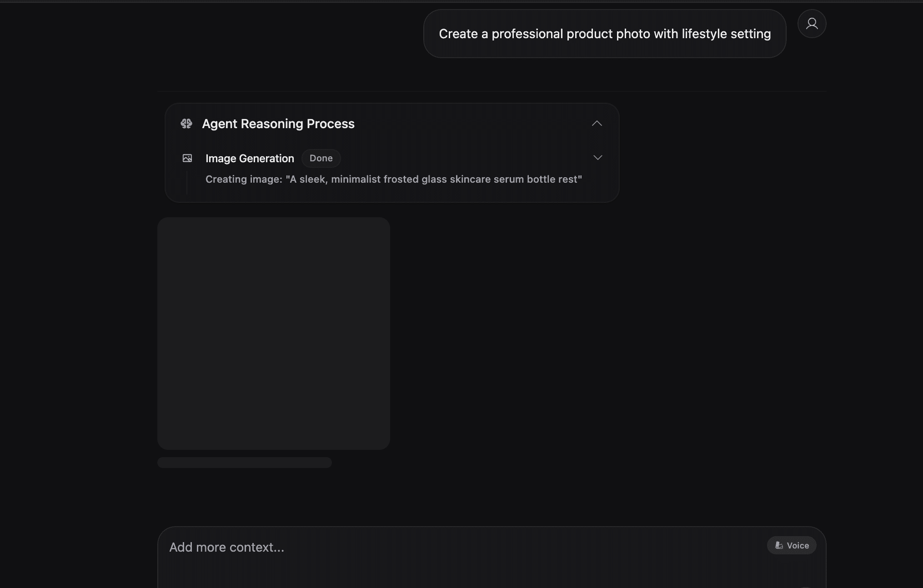Click the Agent Reasoning Process heading
923x588 pixels.
278,124
